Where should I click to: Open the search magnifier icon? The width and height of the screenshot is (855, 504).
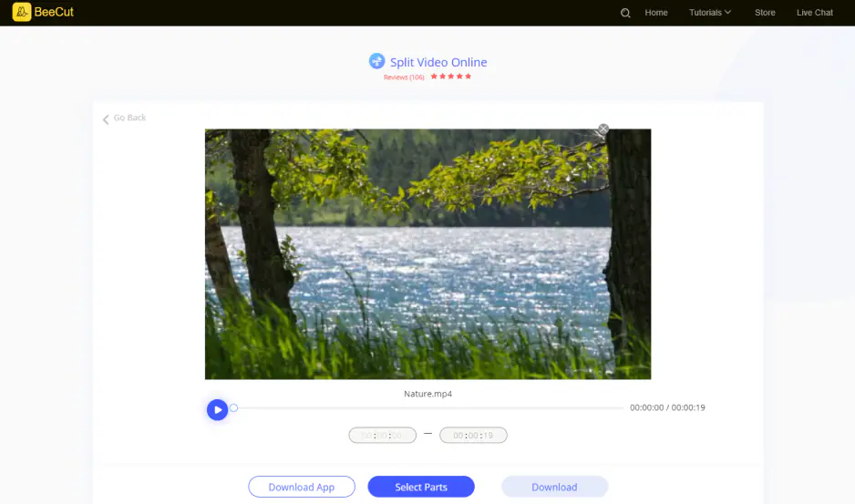click(625, 13)
